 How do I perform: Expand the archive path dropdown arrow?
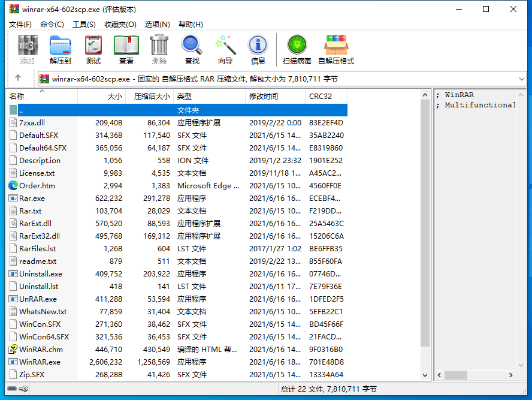(x=521, y=79)
